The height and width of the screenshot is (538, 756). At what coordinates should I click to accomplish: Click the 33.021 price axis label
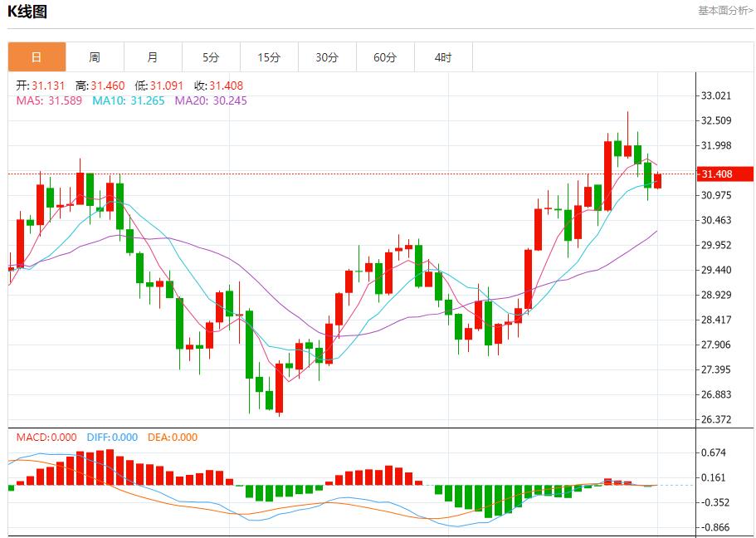point(716,95)
